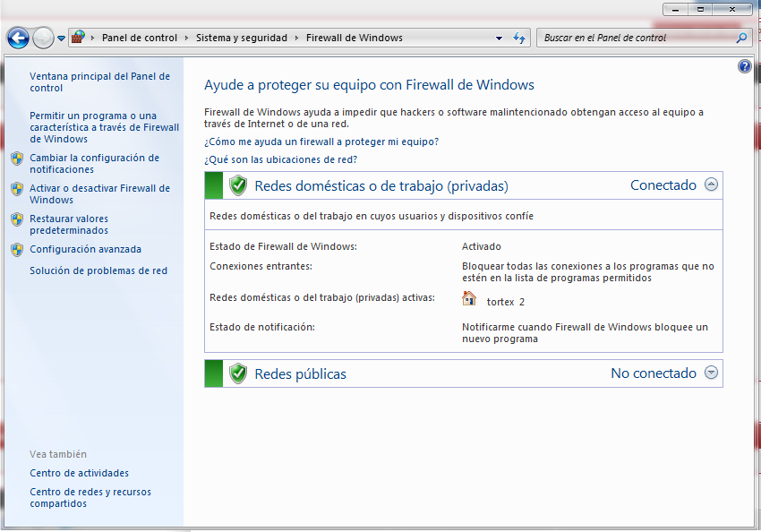Viewport: 761px width, 532px height.
Task: Click the No conectado status text
Action: 654,373
